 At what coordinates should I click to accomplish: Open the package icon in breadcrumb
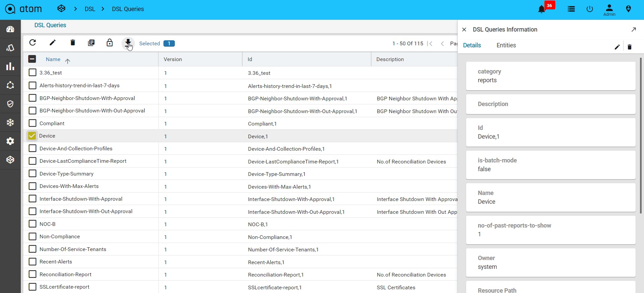point(61,9)
